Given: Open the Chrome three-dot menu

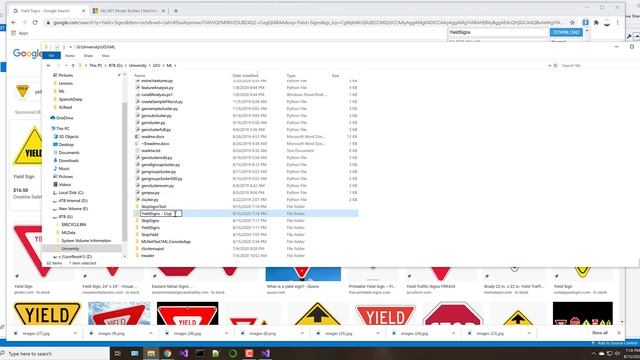Looking at the screenshot, I should point(618,22).
